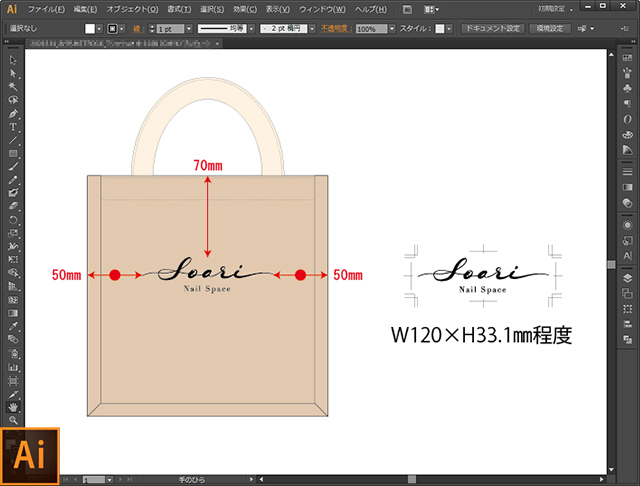Open the 初期設定 workspace switcher

pos(555,8)
